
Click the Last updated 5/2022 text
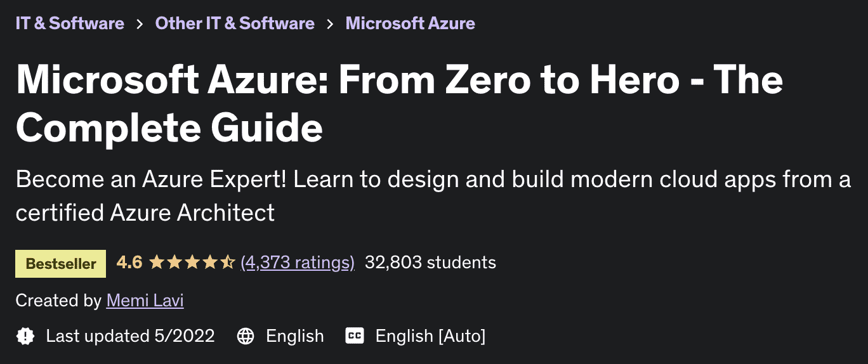point(130,335)
